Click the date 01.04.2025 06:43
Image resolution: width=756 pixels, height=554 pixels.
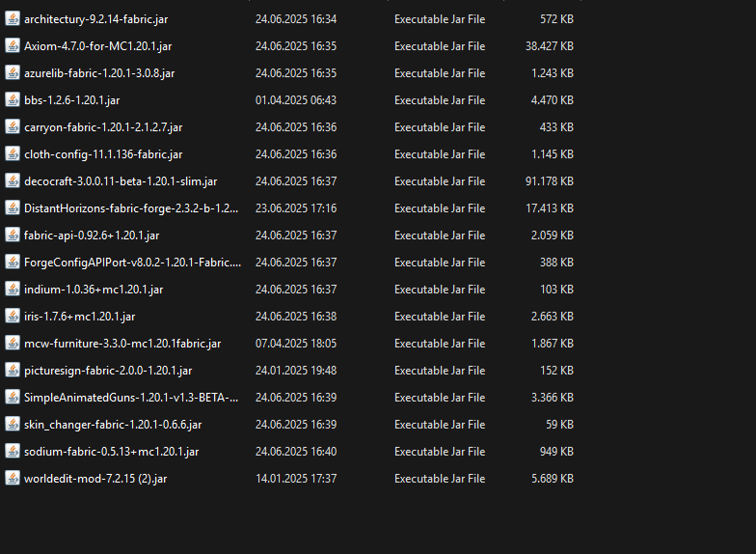coord(296,100)
